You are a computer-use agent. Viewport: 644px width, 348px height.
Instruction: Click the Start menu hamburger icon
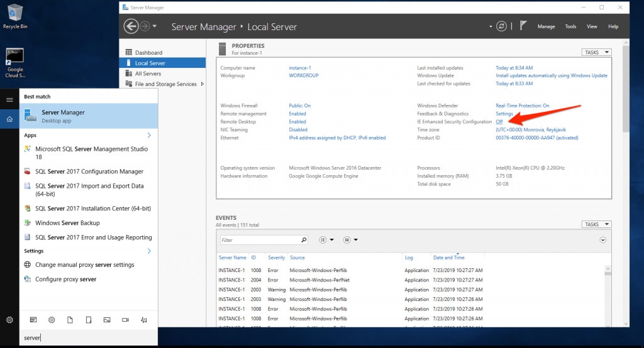(9, 100)
